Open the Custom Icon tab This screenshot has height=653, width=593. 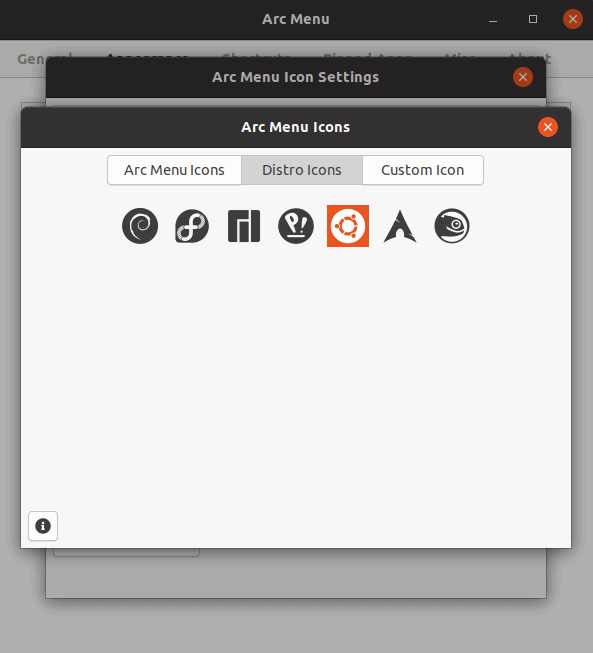pos(423,170)
